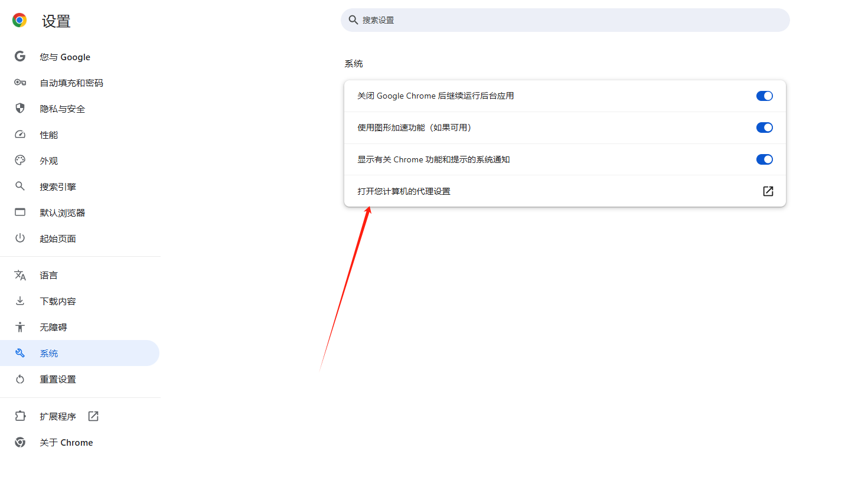This screenshot has width=868, height=477.
Task: Click 打开您计算机的代理设置 row
Action: 565,191
